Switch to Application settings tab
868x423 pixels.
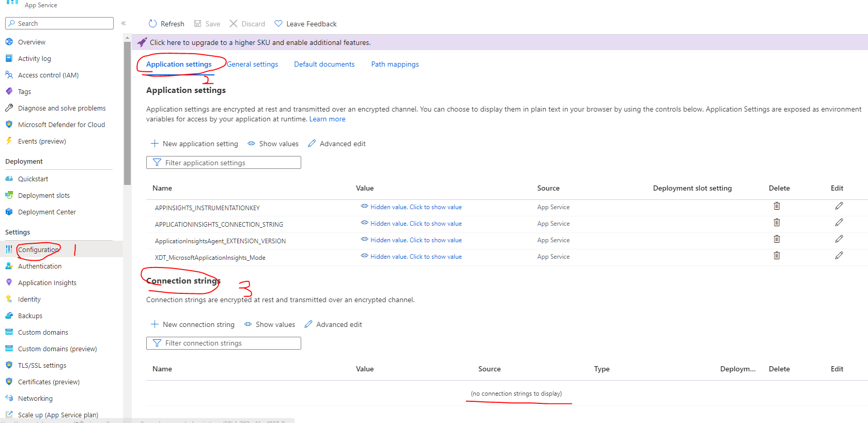coord(179,64)
